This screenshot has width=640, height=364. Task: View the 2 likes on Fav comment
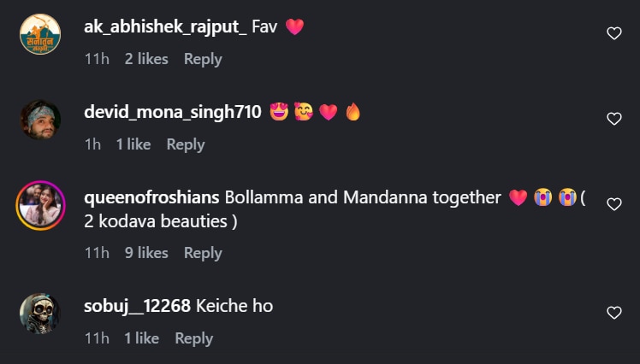146,59
